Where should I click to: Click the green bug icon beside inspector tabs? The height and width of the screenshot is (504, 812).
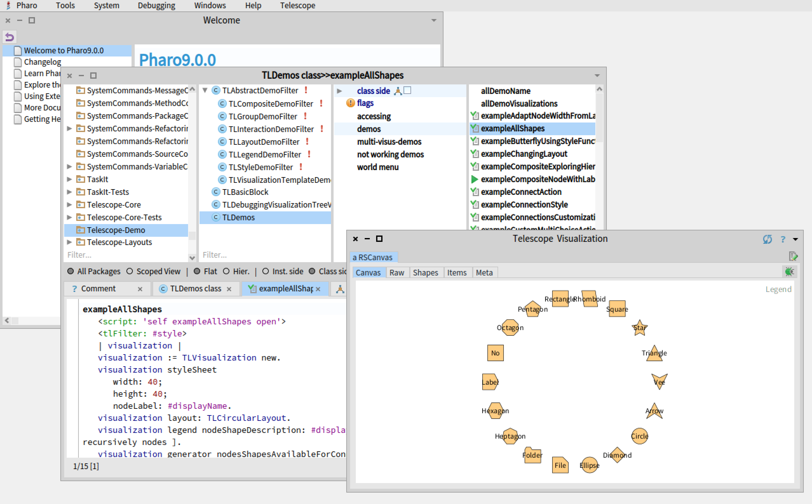click(789, 272)
